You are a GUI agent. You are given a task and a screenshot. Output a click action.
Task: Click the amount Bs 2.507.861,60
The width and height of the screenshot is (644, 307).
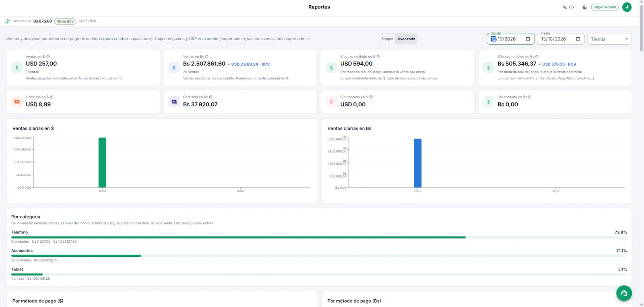204,64
